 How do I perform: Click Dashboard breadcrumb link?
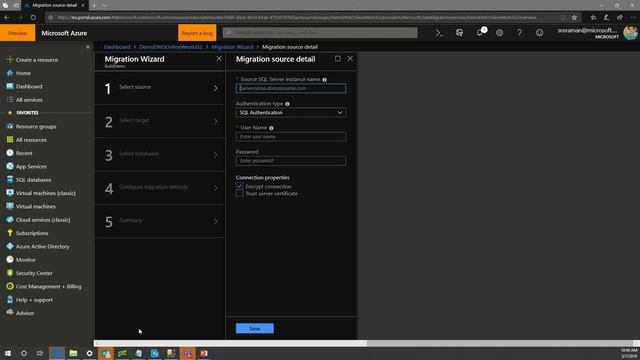(117, 47)
